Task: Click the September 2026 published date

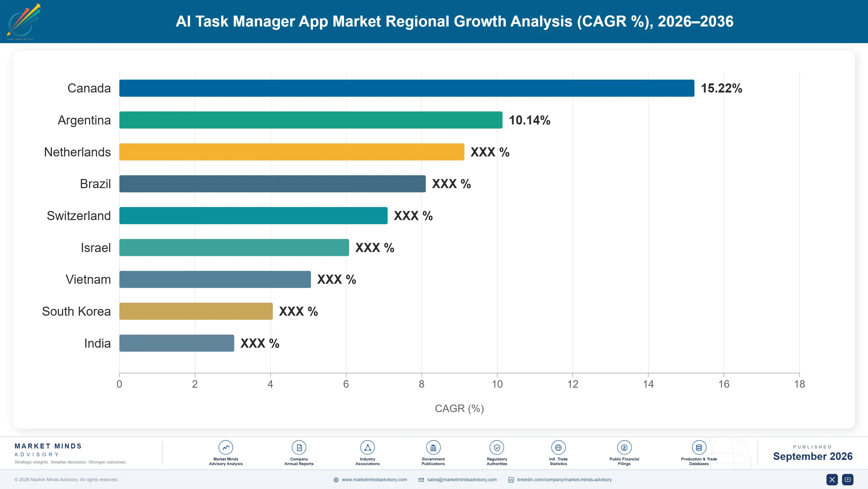Action: pyautogui.click(x=813, y=456)
